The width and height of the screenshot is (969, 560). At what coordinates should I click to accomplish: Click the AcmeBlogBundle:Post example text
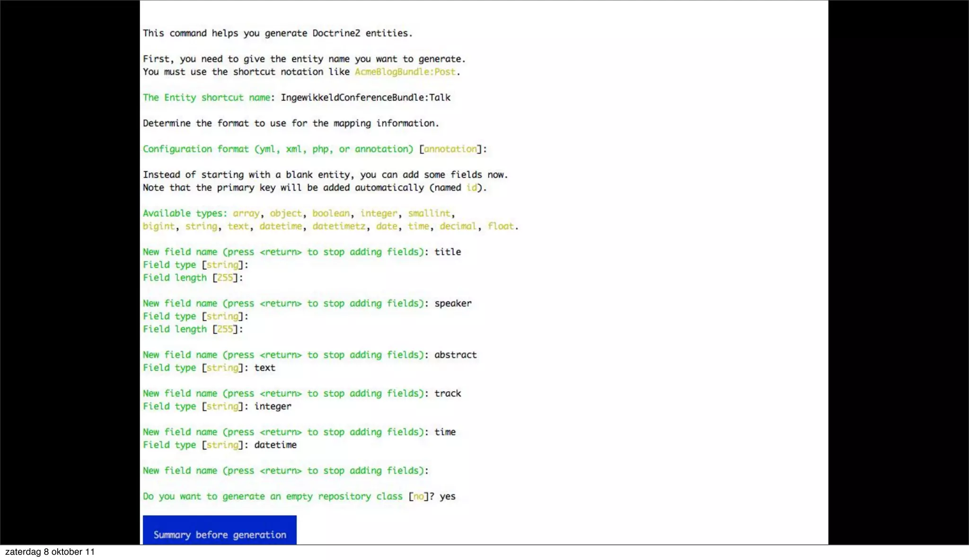coord(405,72)
